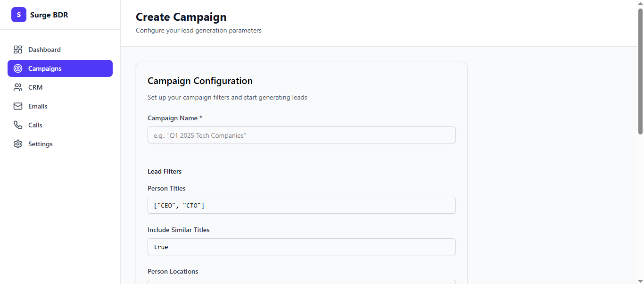This screenshot has height=284, width=644.
Task: Click the "Campaign Name *" field label
Action: [x=174, y=118]
